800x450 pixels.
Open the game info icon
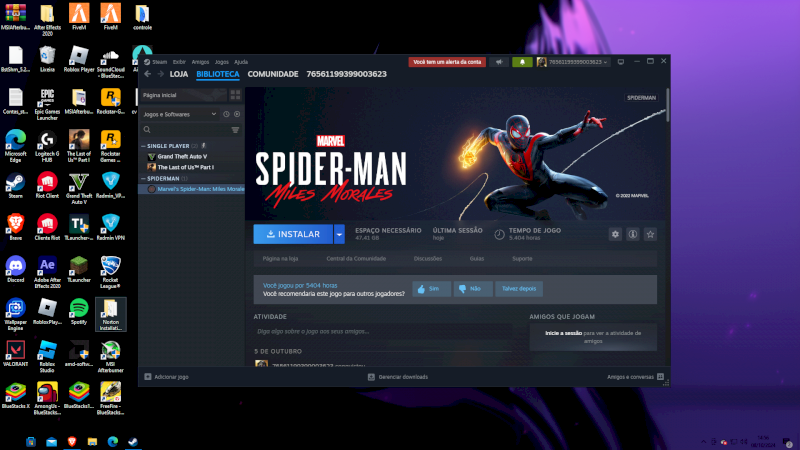coord(632,234)
